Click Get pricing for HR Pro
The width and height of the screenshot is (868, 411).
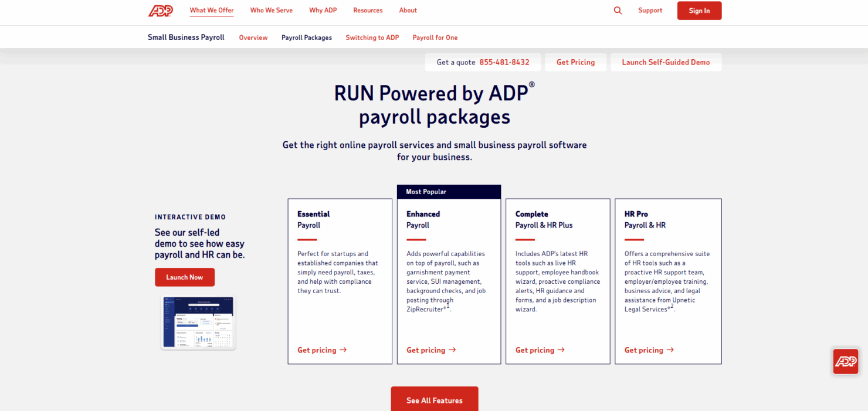pyautogui.click(x=649, y=350)
